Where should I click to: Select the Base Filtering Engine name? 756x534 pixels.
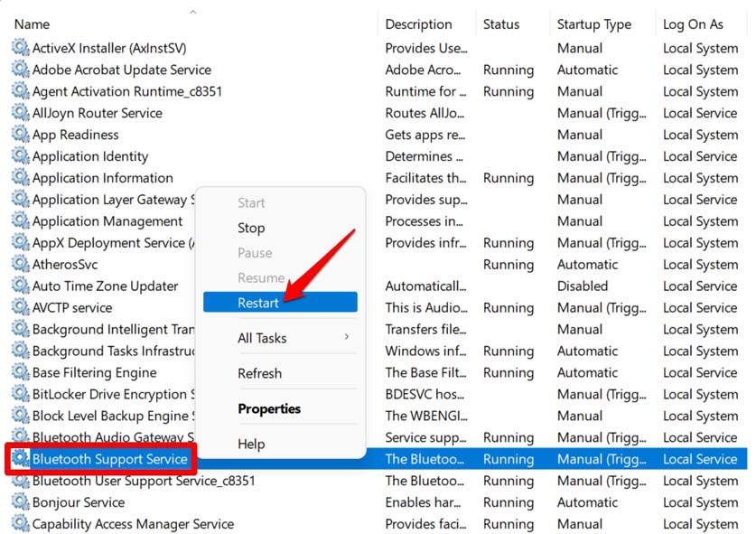[95, 372]
